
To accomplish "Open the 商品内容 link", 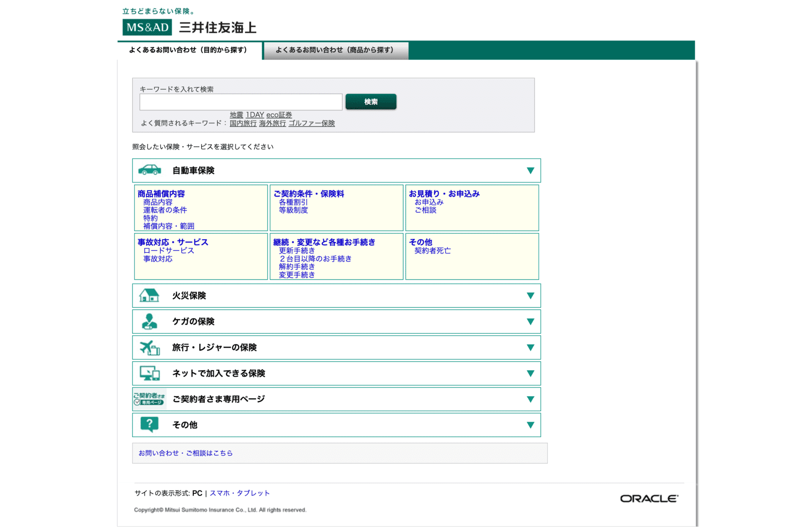I will 158,202.
